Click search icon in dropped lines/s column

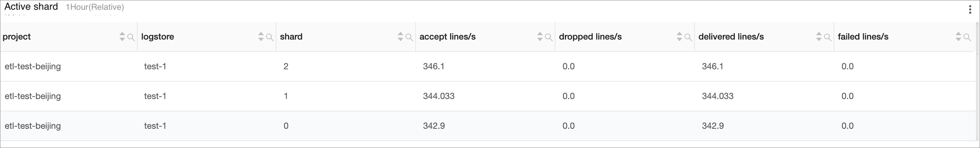pos(688,37)
